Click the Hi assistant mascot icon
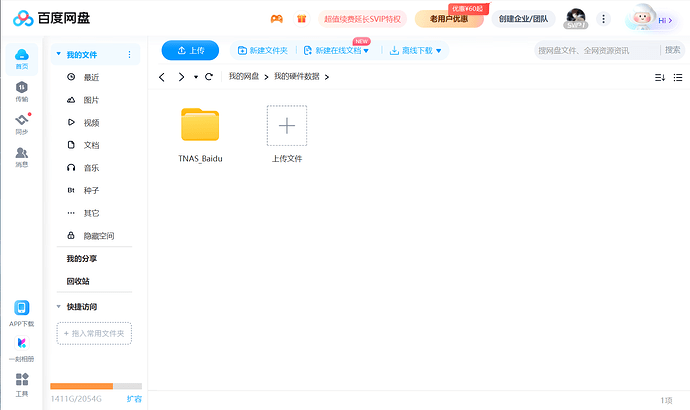 642,18
